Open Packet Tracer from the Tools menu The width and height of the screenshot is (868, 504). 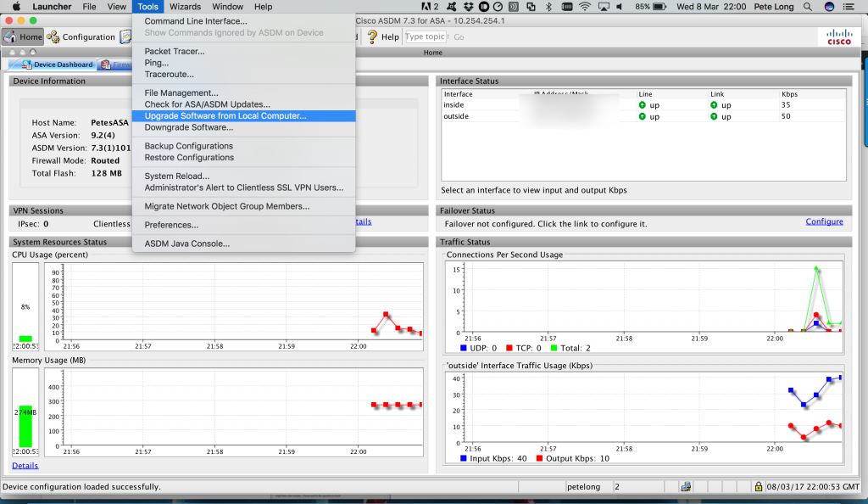[x=175, y=51]
